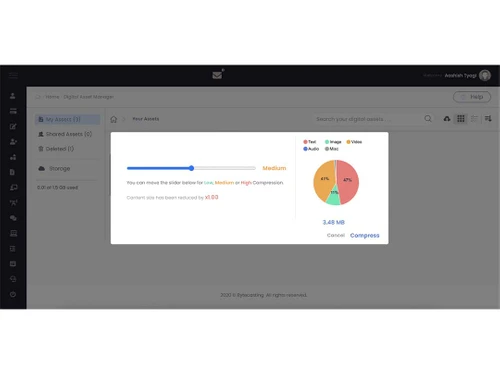This screenshot has width=500, height=375.
Task: Click the green Image slice of the pie chart
Action: point(333,198)
